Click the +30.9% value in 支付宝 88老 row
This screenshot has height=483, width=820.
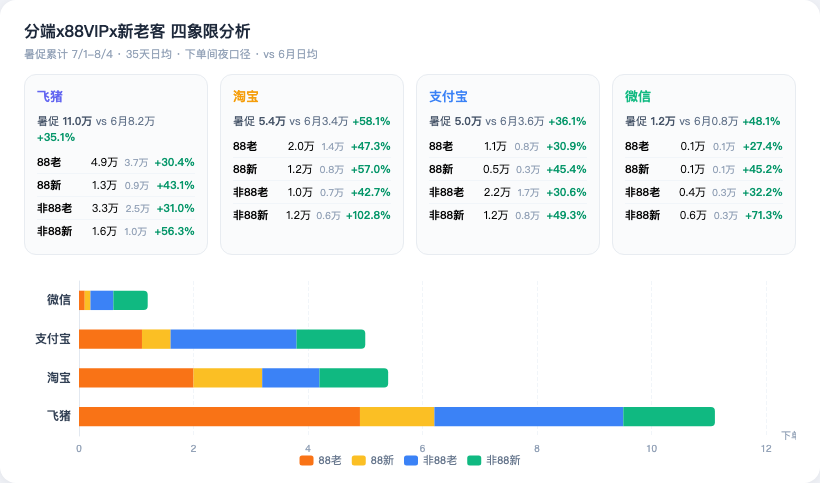click(x=566, y=146)
